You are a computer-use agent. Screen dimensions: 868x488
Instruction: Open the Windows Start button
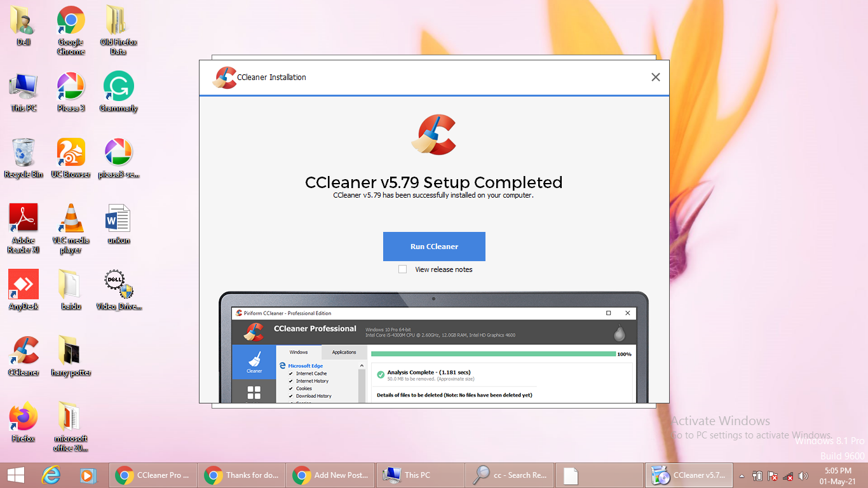pyautogui.click(x=16, y=475)
